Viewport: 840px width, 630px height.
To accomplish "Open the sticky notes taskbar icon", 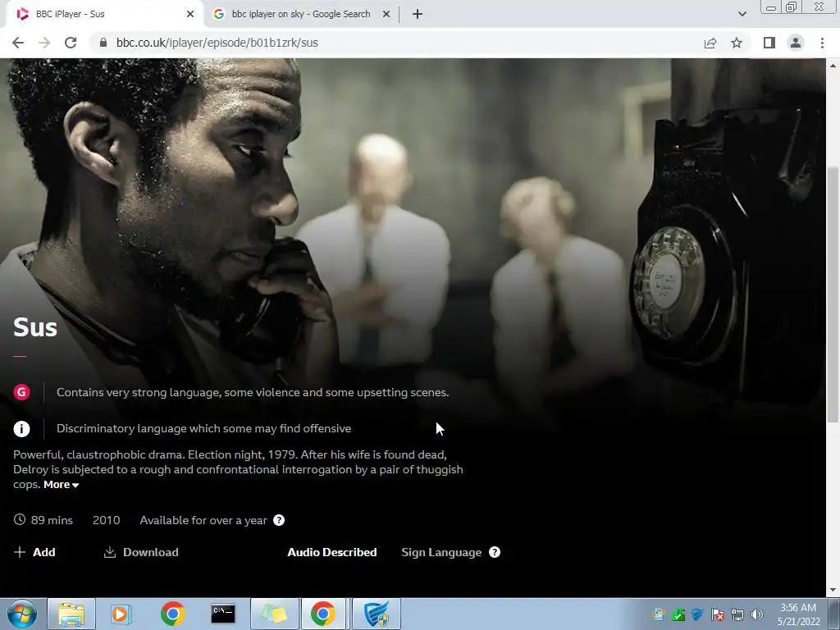I will [x=274, y=614].
